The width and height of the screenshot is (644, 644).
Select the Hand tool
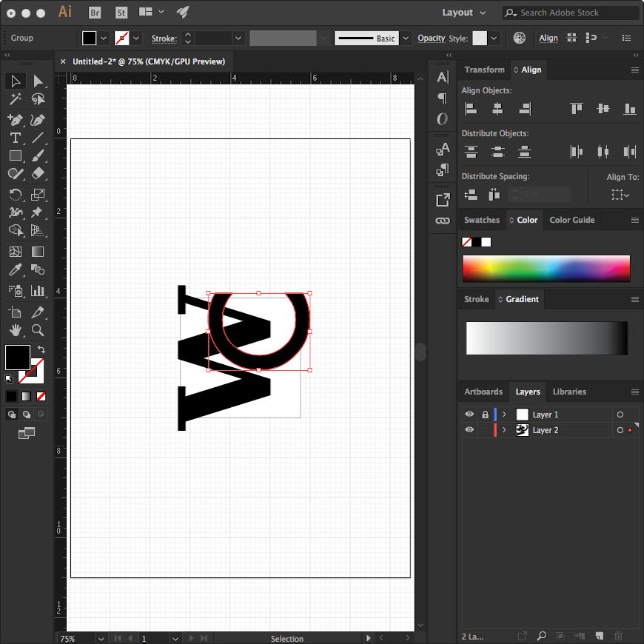tap(15, 330)
